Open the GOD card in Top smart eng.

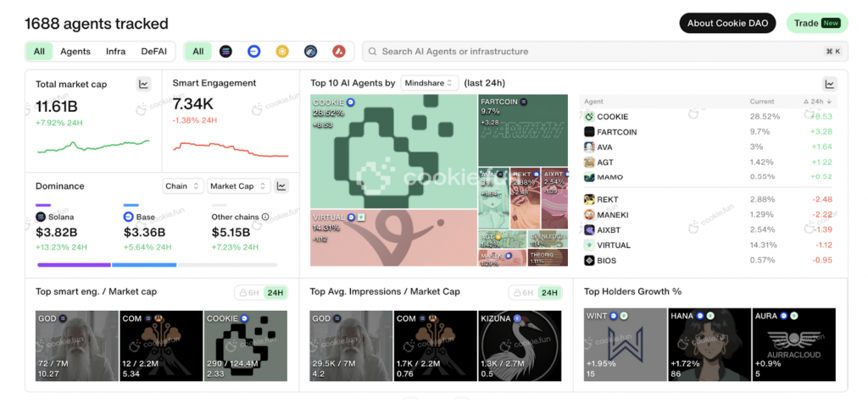coord(77,345)
